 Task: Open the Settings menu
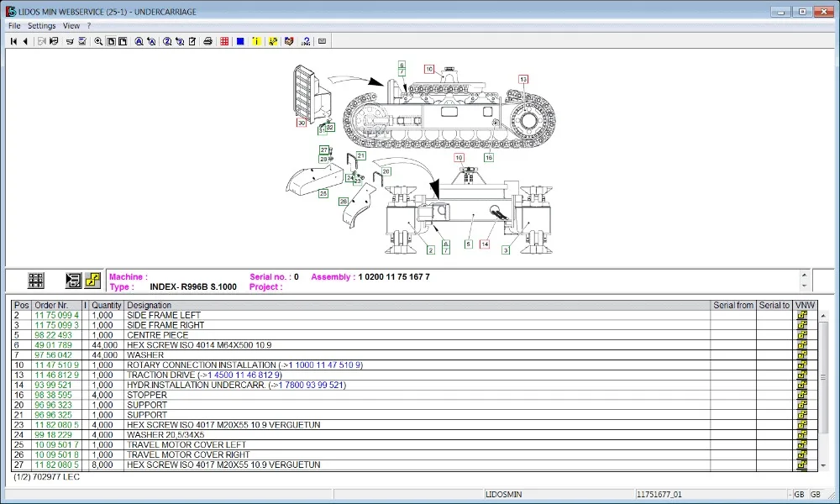[41, 26]
